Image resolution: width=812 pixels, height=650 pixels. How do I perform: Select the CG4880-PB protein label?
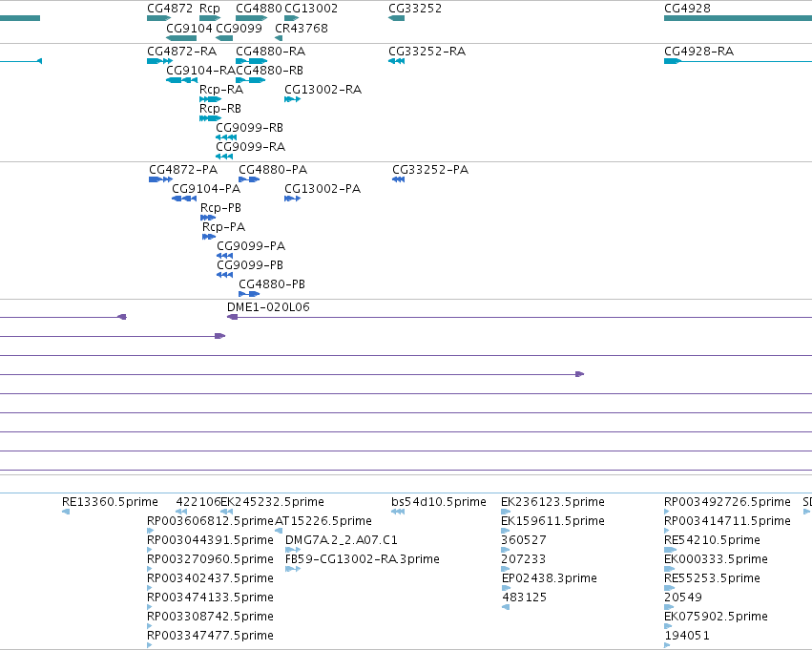click(x=272, y=284)
